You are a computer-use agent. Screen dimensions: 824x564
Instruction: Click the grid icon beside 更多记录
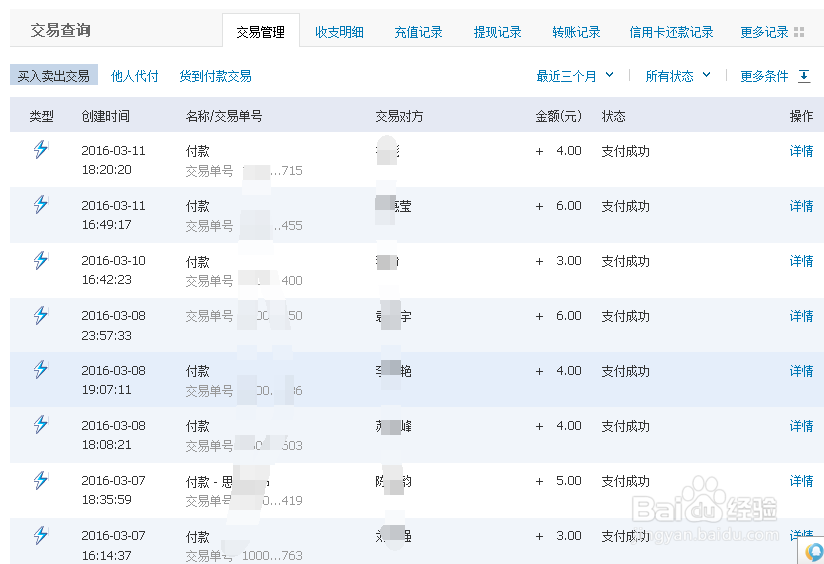click(x=799, y=32)
